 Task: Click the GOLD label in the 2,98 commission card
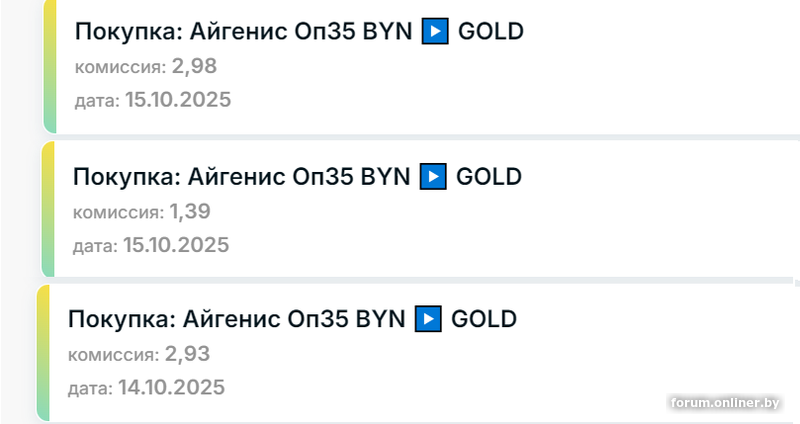pos(490,32)
